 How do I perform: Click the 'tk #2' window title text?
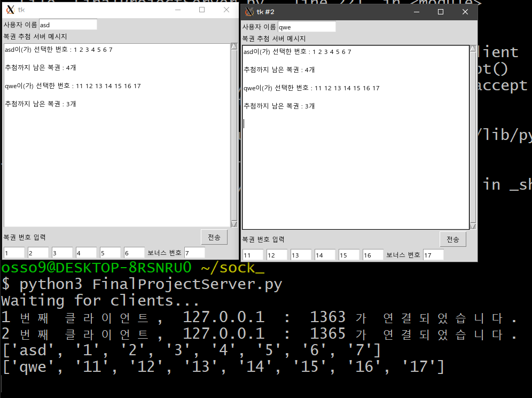[x=265, y=12]
